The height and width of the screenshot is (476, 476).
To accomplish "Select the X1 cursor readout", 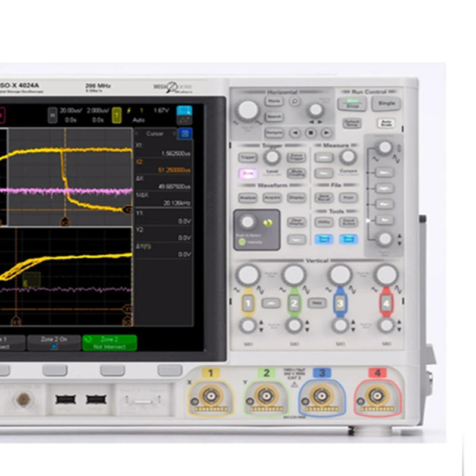I will coord(163,150).
